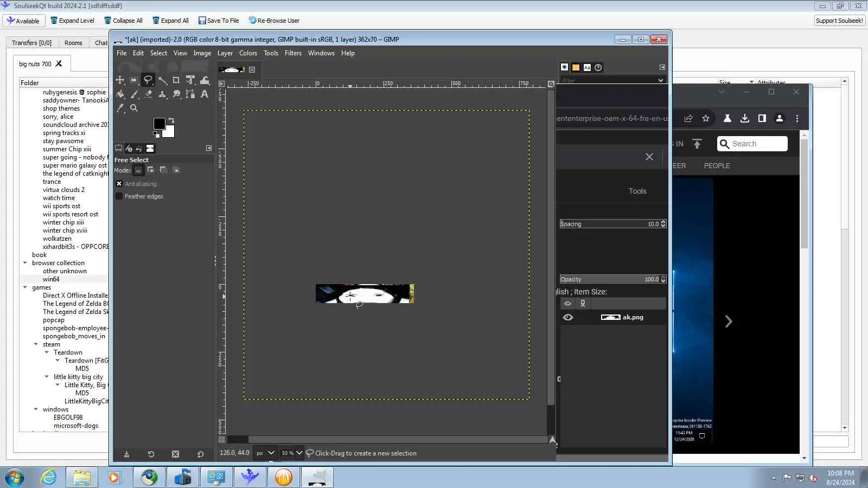868x488 pixels.
Task: Switch to Soulseek Transfers tab
Action: click(31, 43)
